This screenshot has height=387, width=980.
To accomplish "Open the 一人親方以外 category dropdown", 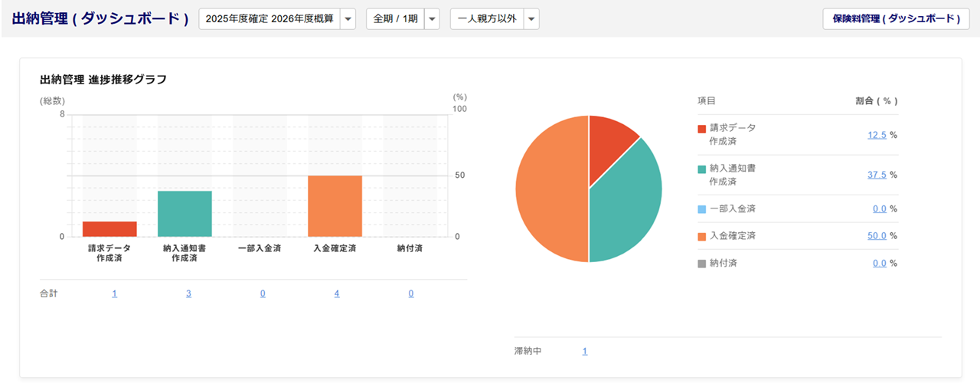I will [531, 19].
